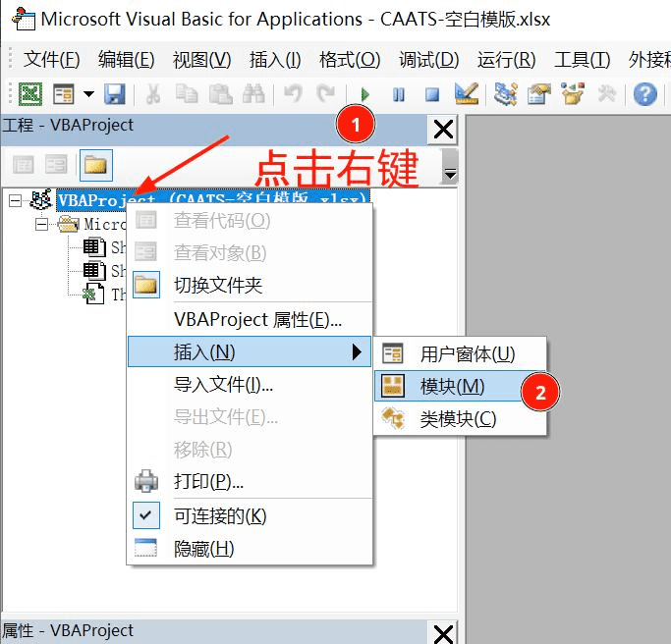This screenshot has width=671, height=644.
Task: Toggle the 可连接的(K) checked option
Action: 250,515
